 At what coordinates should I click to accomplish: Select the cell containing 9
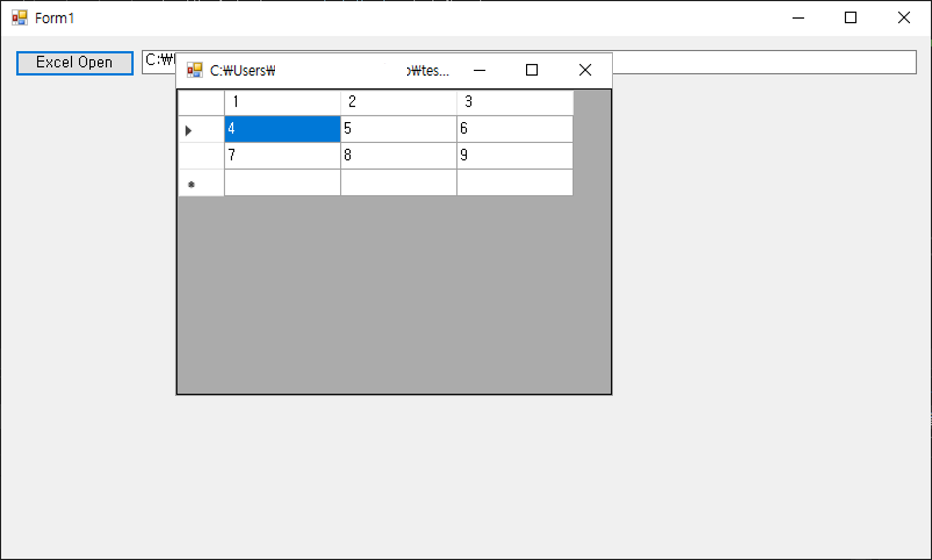click(x=515, y=155)
